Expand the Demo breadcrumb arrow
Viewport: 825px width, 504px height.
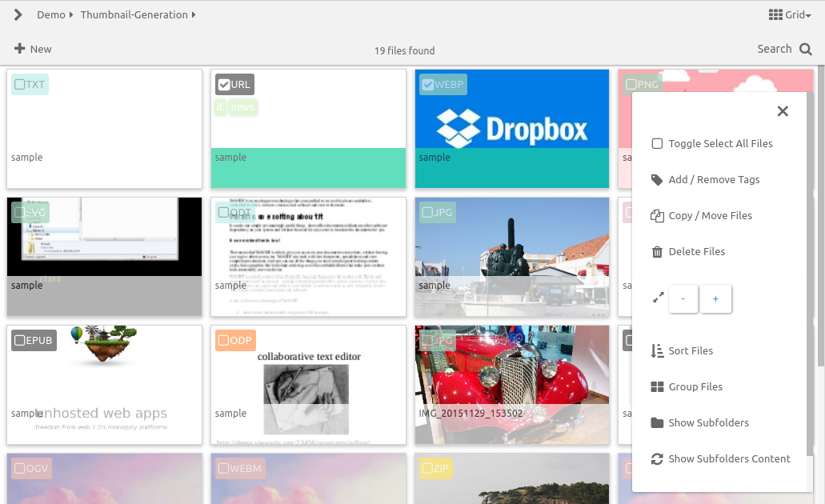[71, 14]
